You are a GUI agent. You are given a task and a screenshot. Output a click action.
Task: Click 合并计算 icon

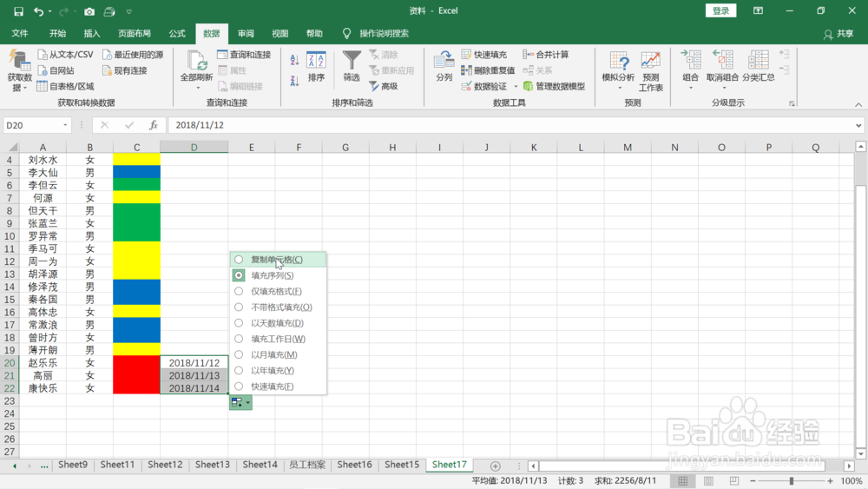coord(528,54)
